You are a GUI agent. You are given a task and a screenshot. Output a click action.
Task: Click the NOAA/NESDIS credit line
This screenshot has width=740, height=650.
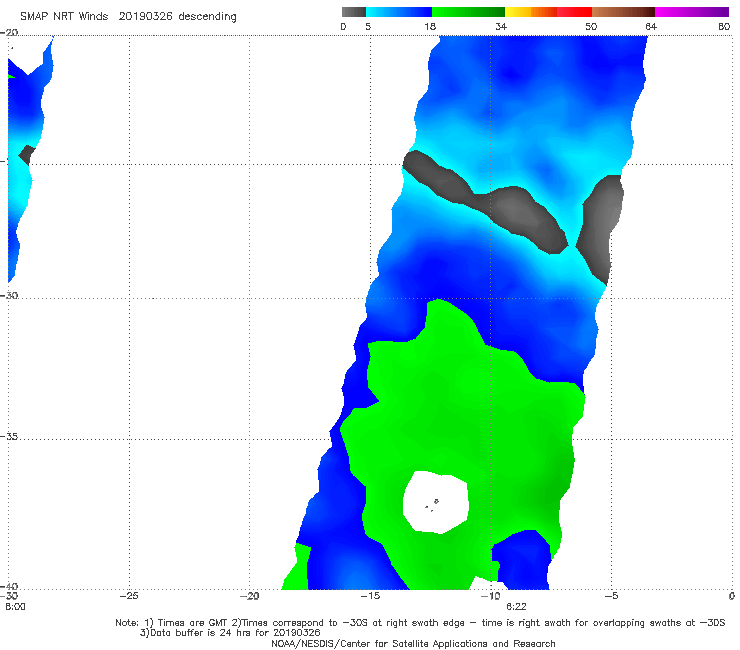tap(413, 643)
